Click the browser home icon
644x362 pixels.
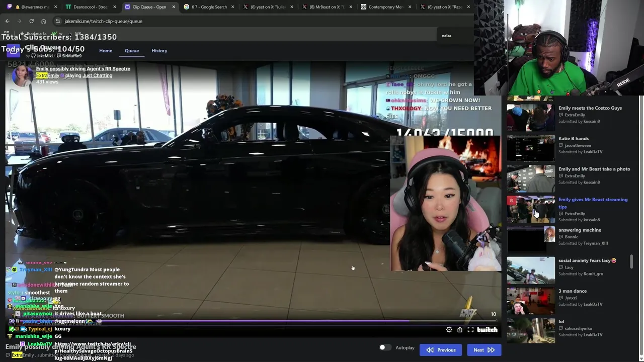click(43, 21)
